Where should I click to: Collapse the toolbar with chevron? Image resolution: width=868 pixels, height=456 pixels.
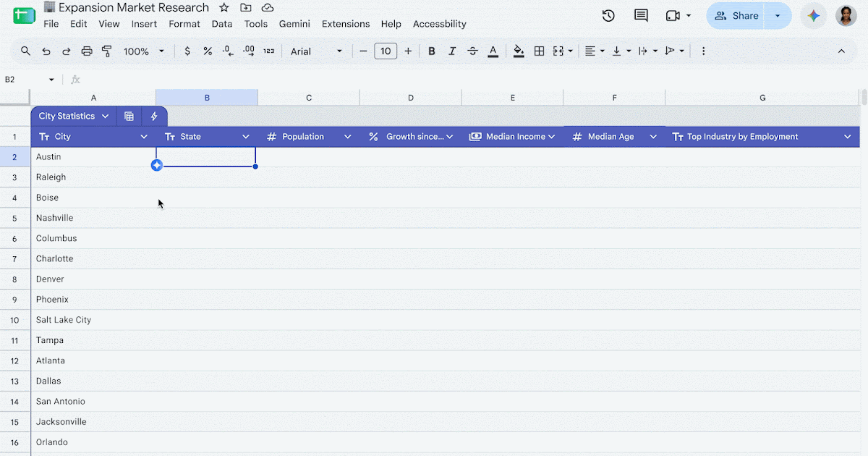841,51
